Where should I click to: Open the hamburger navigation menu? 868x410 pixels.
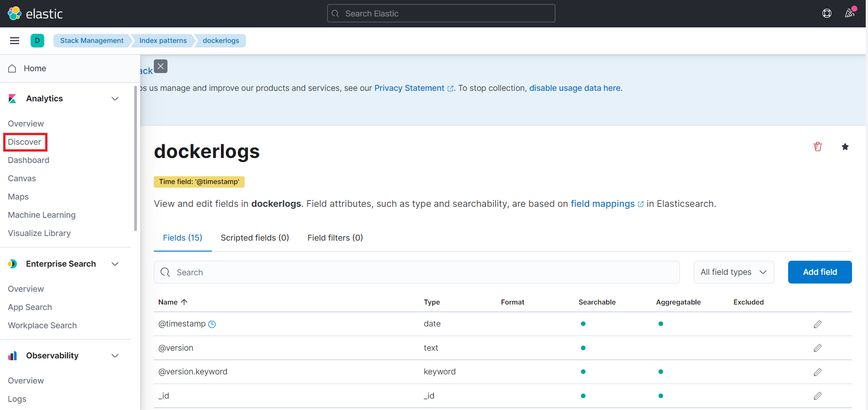tap(15, 41)
